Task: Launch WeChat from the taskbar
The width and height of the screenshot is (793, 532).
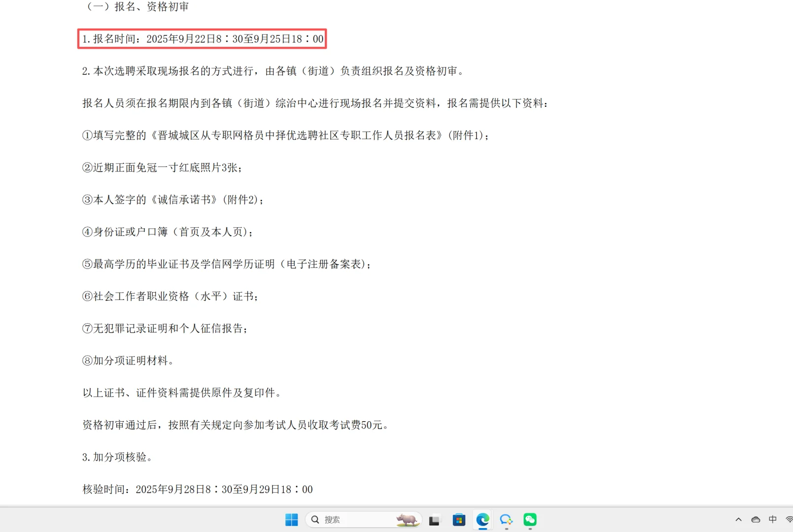Action: pos(530,520)
